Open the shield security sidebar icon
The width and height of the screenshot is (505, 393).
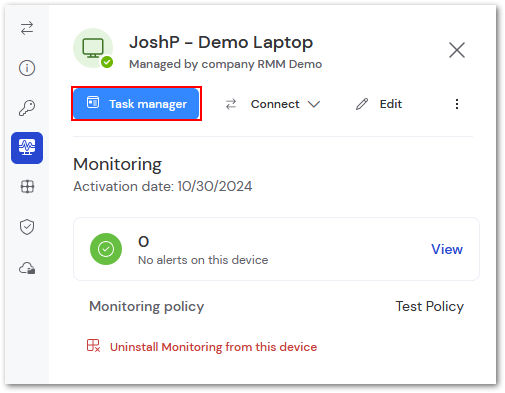tap(27, 227)
